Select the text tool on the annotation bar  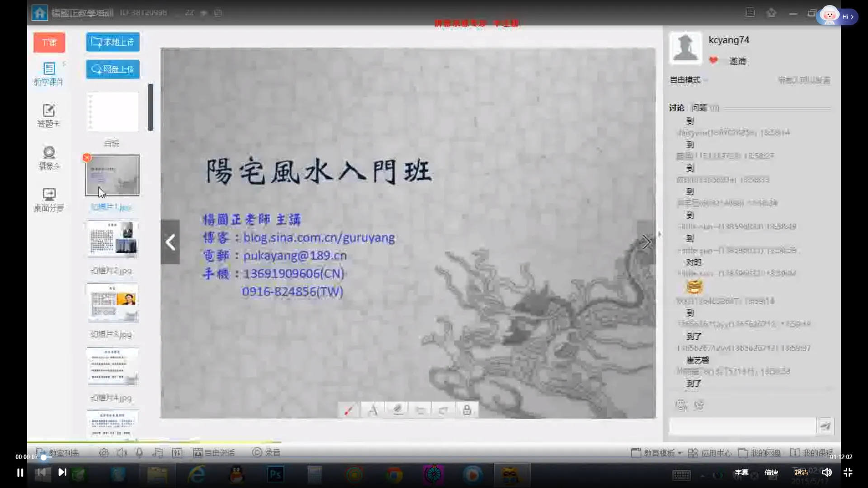373,410
